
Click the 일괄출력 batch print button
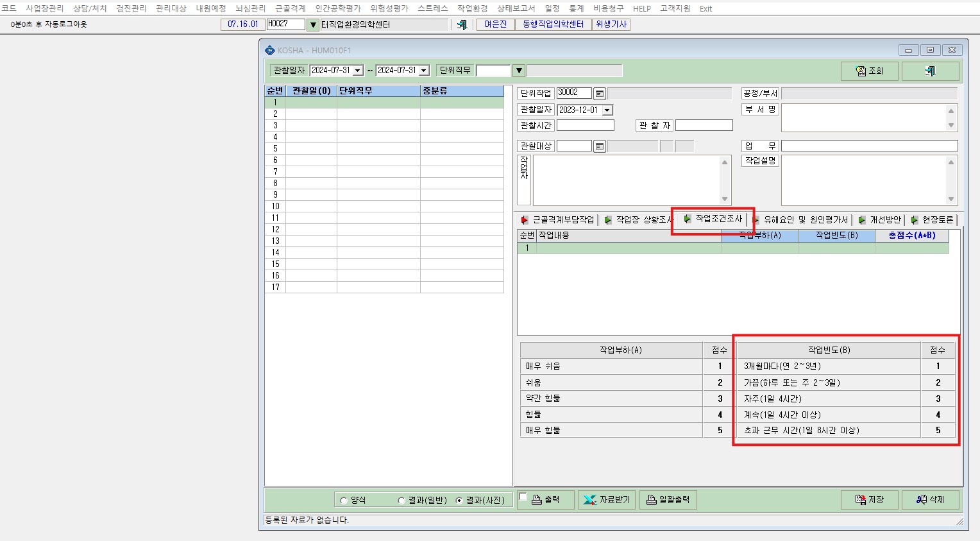coord(668,500)
